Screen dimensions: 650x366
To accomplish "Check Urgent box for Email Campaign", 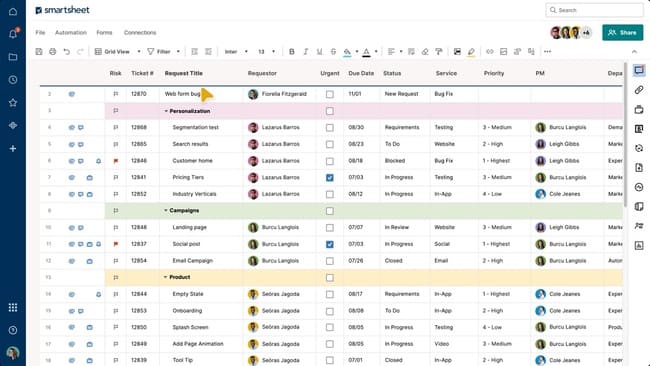I will coord(330,261).
